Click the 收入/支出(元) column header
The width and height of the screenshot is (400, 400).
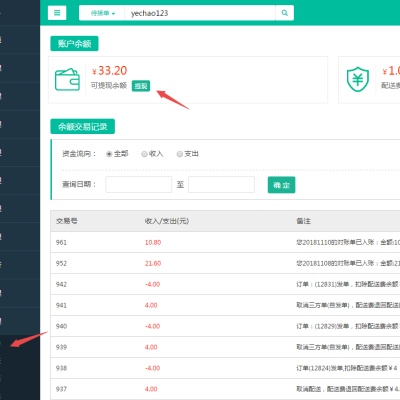167,221
